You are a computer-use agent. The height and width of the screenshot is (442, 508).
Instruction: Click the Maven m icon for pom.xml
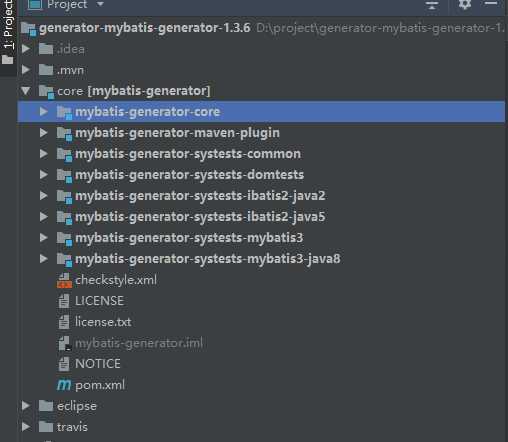pos(64,385)
